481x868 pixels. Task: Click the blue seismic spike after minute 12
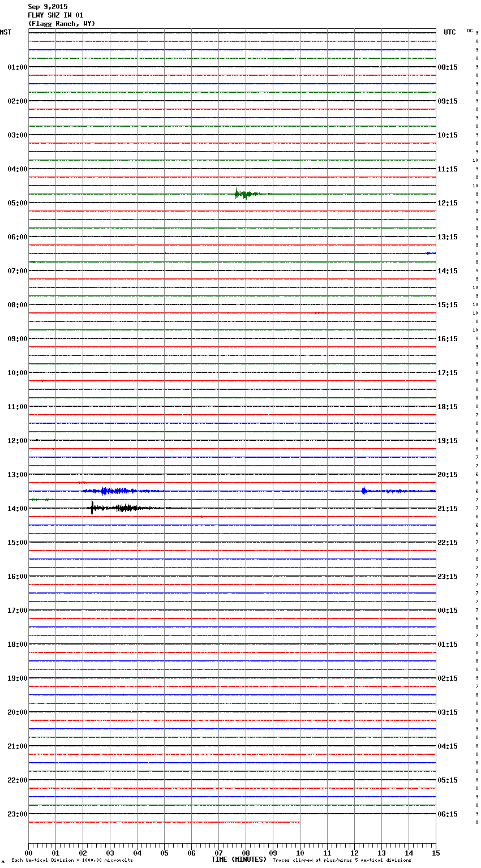364,491
